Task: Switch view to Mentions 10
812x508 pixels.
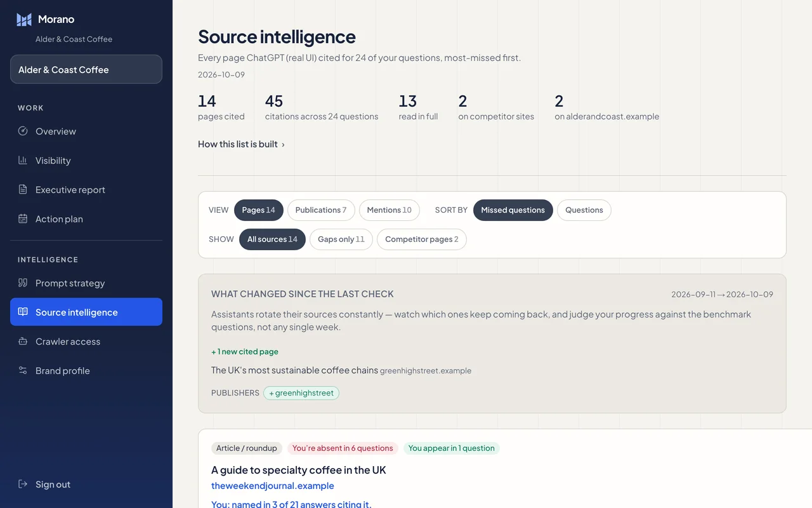Action: pos(389,210)
